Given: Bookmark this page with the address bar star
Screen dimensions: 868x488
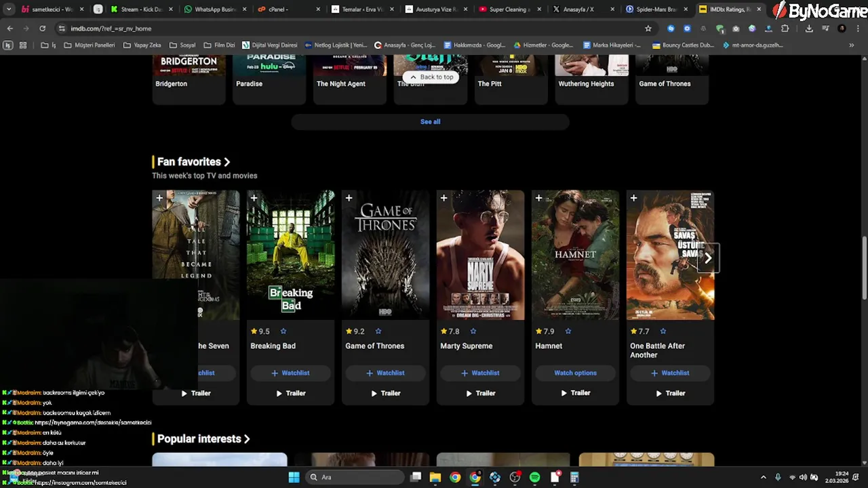Looking at the screenshot, I should click(x=648, y=28).
